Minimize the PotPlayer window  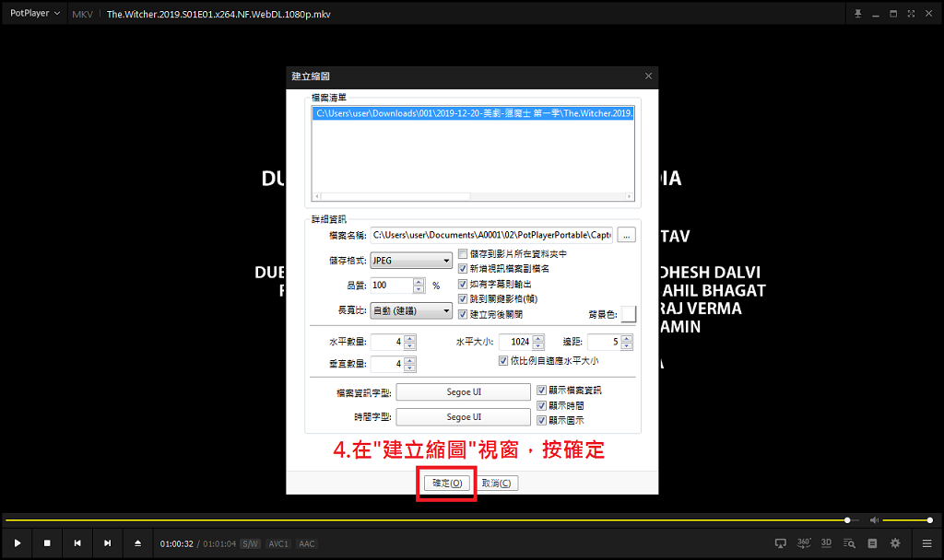click(876, 14)
